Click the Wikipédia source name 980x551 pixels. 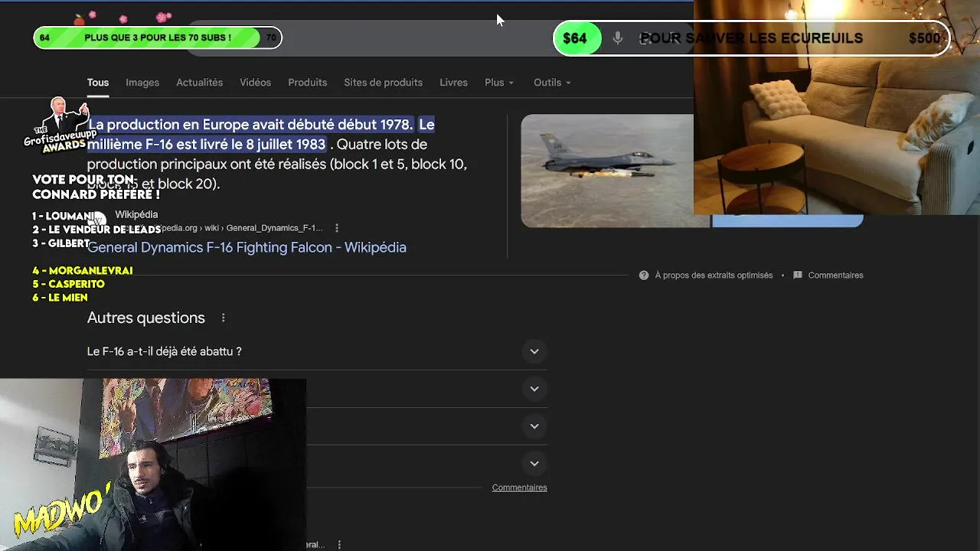coord(136,214)
